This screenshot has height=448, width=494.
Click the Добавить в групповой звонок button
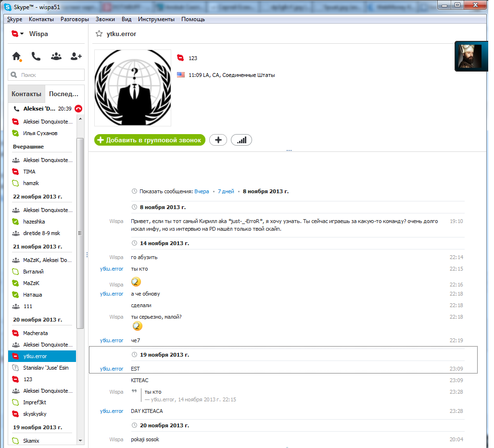pyautogui.click(x=150, y=140)
